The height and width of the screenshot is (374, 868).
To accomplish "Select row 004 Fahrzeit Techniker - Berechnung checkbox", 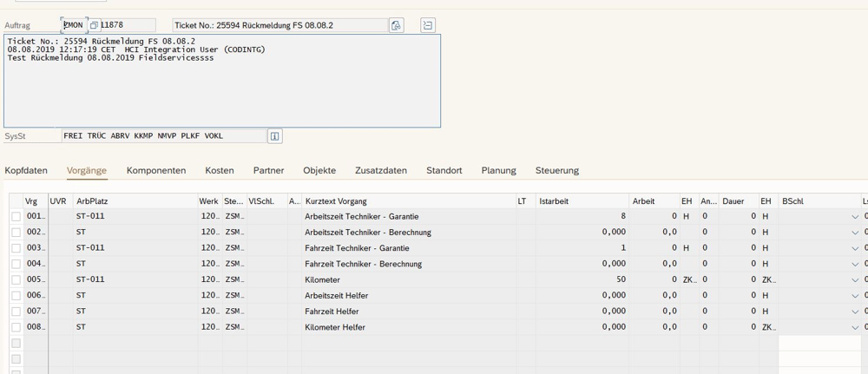I will [16, 264].
